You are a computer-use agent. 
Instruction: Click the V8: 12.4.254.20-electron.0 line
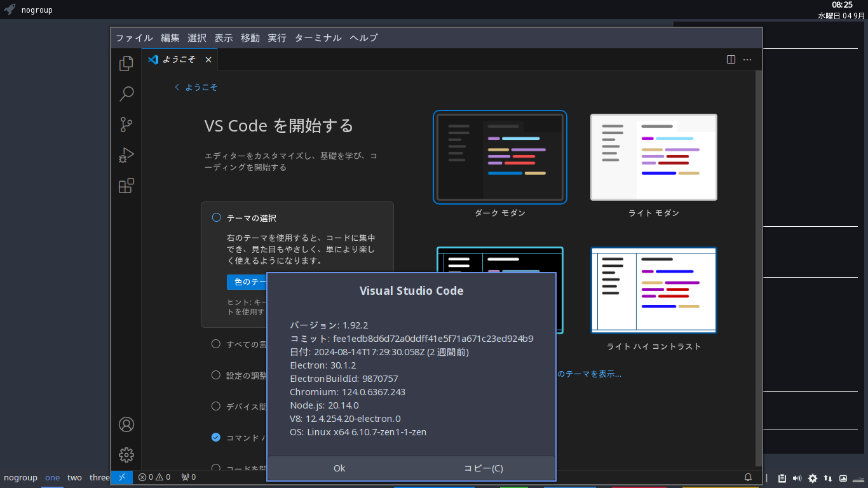pyautogui.click(x=345, y=419)
